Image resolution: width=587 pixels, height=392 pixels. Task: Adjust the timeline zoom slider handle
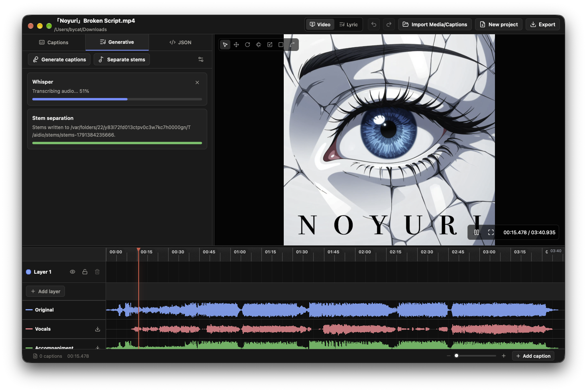click(x=457, y=356)
